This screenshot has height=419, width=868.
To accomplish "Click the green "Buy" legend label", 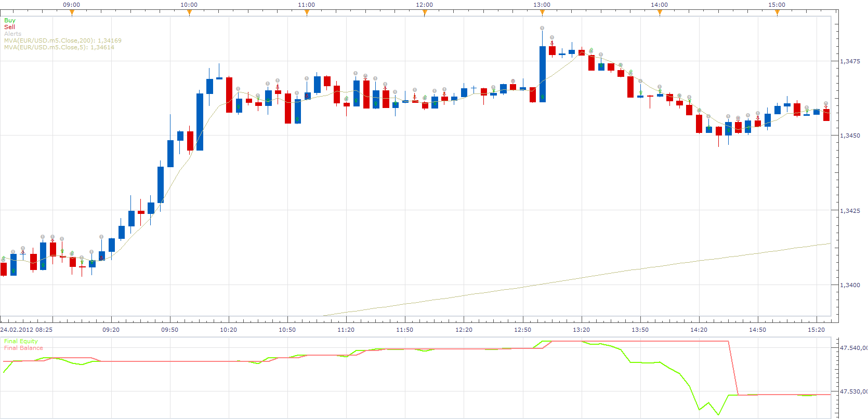I will (x=10, y=20).
